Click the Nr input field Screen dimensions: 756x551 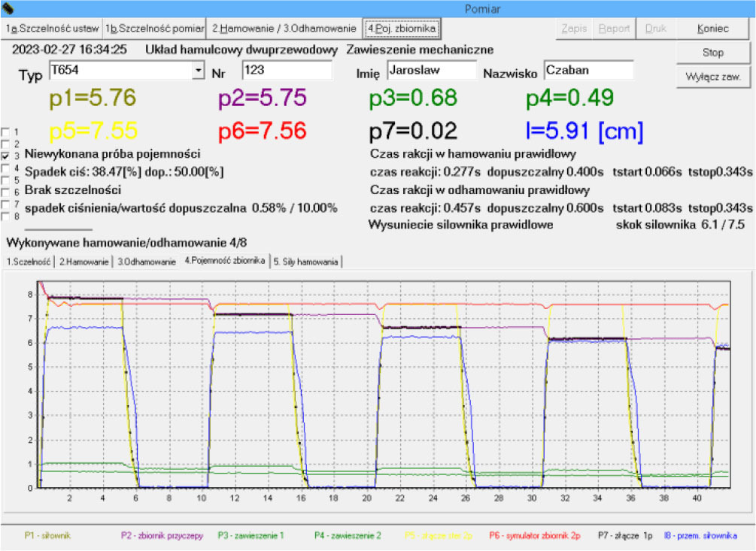(x=287, y=71)
